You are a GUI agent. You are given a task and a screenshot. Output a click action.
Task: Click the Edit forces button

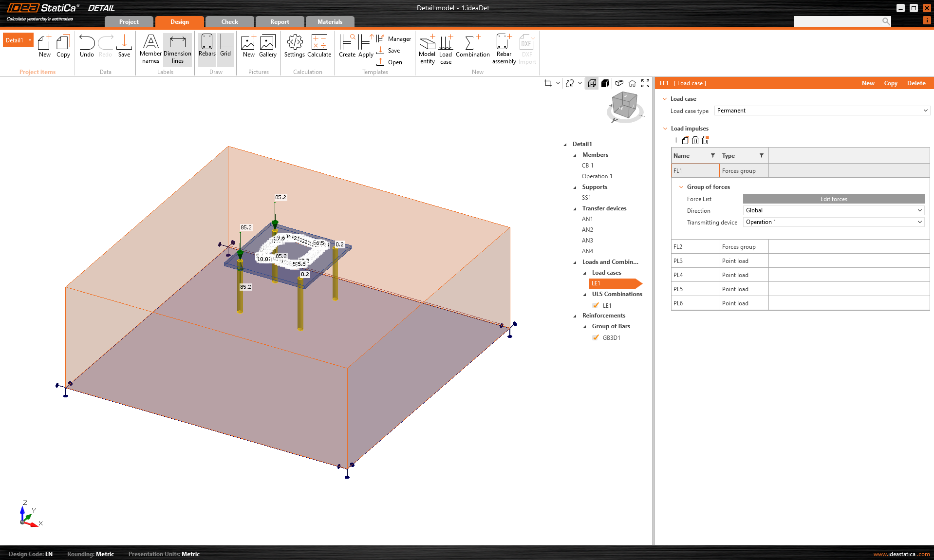(833, 199)
